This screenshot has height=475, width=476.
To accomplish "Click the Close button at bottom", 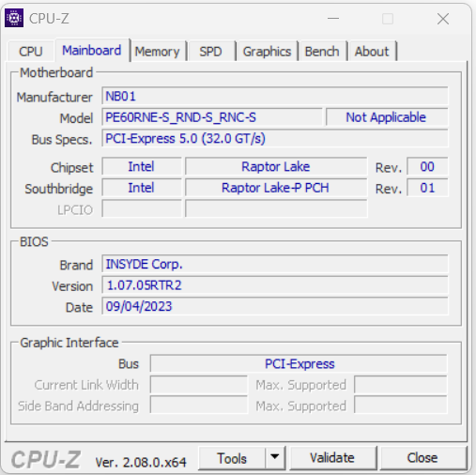I will coord(422,458).
